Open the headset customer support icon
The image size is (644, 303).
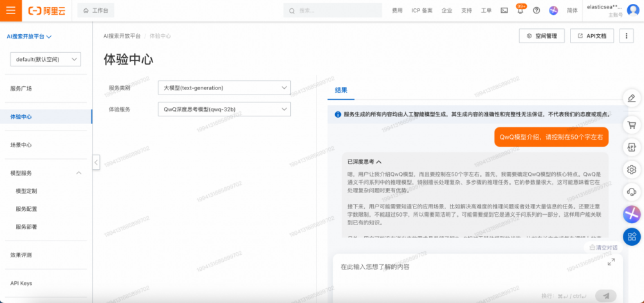632,192
